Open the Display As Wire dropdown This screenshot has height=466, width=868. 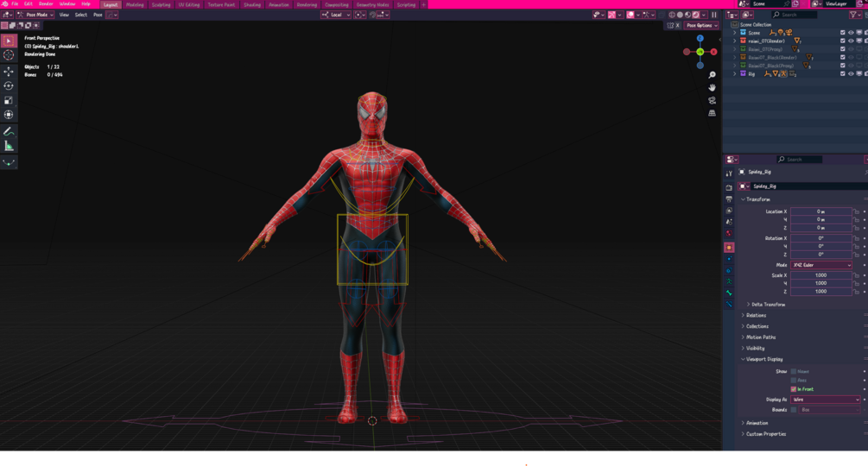(x=826, y=399)
